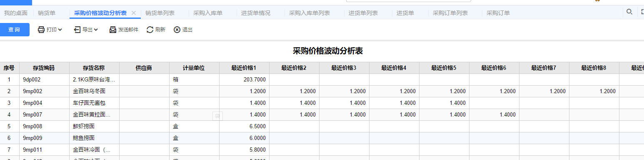644x160 pixels.
Task: Click the send-mail envelope icon
Action: tap(113, 30)
